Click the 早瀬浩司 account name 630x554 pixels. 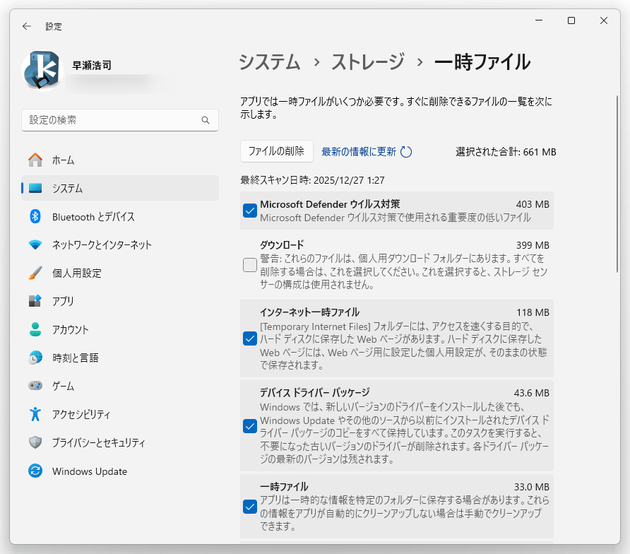click(x=92, y=65)
